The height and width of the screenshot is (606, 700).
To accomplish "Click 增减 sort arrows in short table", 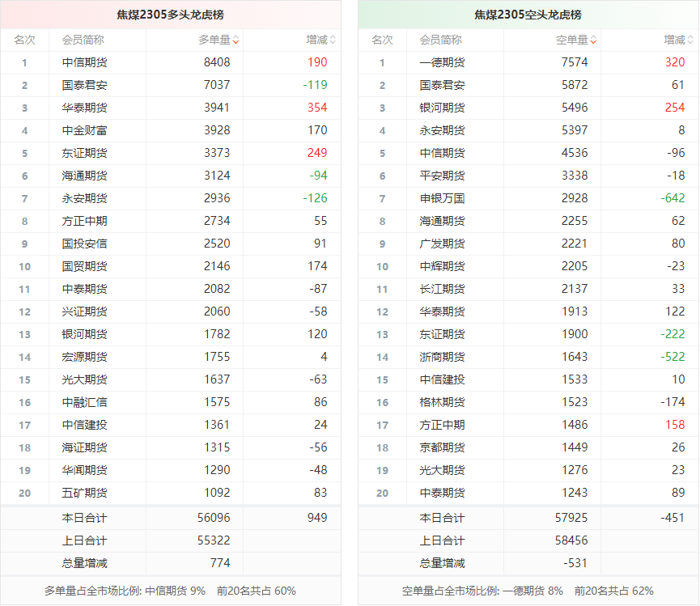I will [x=690, y=40].
